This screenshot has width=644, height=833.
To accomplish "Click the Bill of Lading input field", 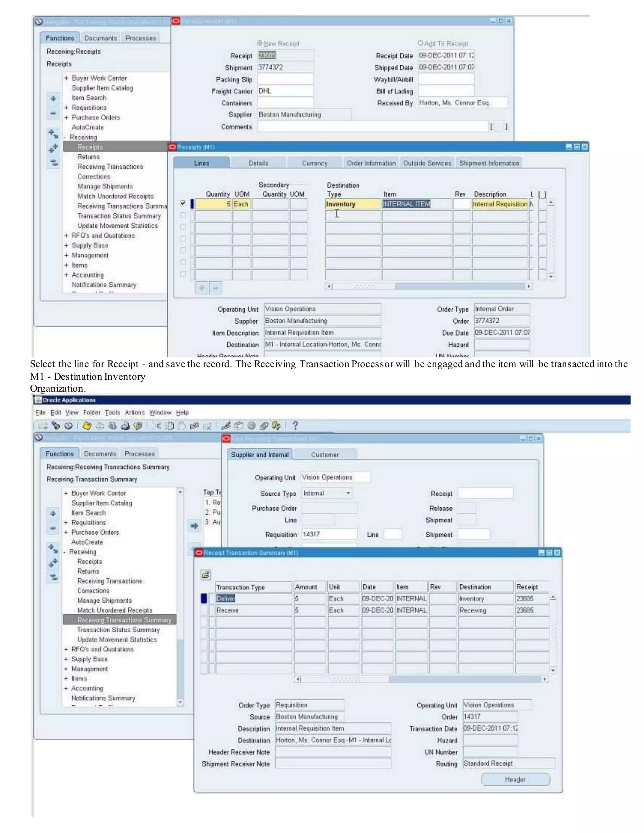I will coord(447,91).
